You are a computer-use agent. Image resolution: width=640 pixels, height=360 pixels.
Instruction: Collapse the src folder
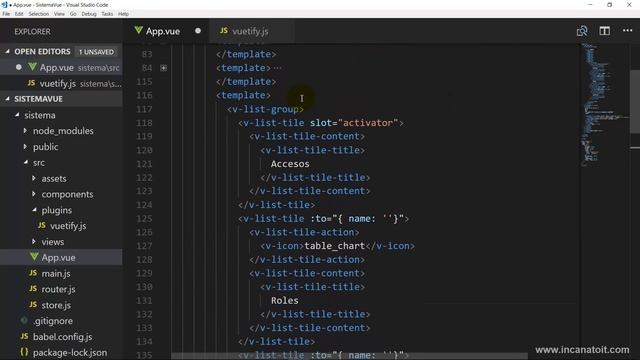coord(26,162)
